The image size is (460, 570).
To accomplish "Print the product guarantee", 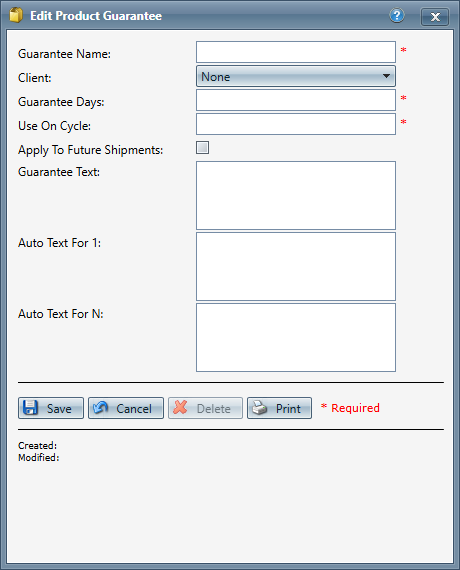I will coord(279,408).
